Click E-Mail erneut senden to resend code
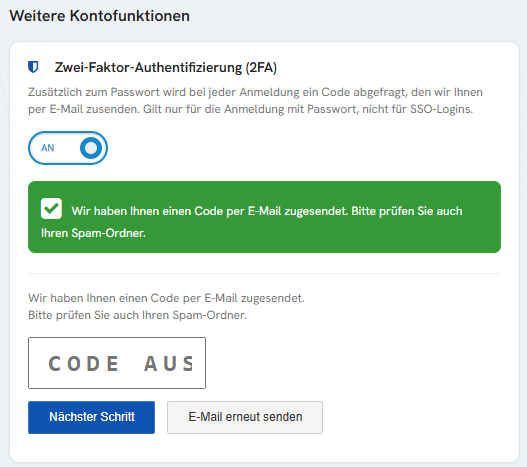This screenshot has height=467, width=527. click(x=245, y=417)
